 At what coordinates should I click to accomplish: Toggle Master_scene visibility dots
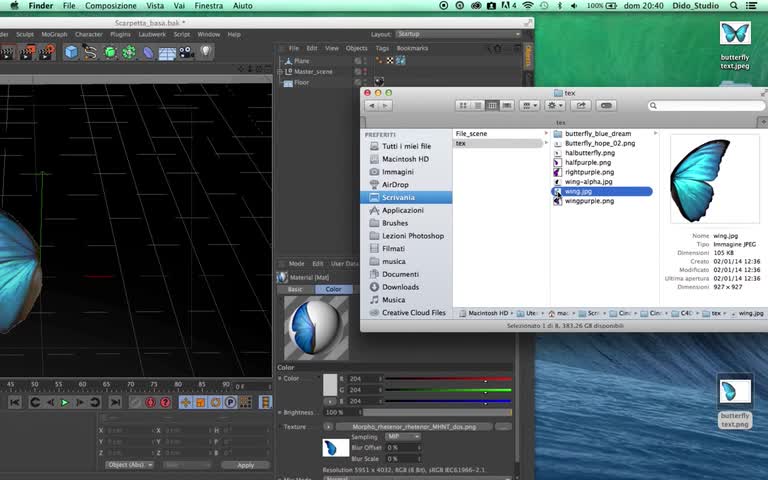[x=365, y=72]
